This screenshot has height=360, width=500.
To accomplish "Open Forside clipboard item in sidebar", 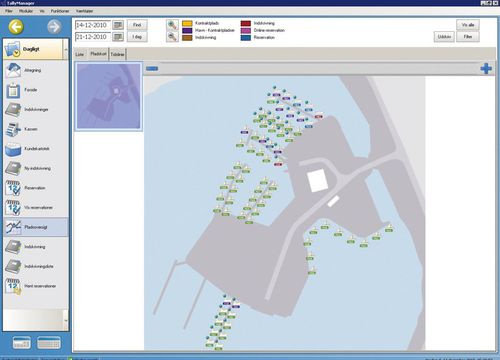I will [36, 90].
